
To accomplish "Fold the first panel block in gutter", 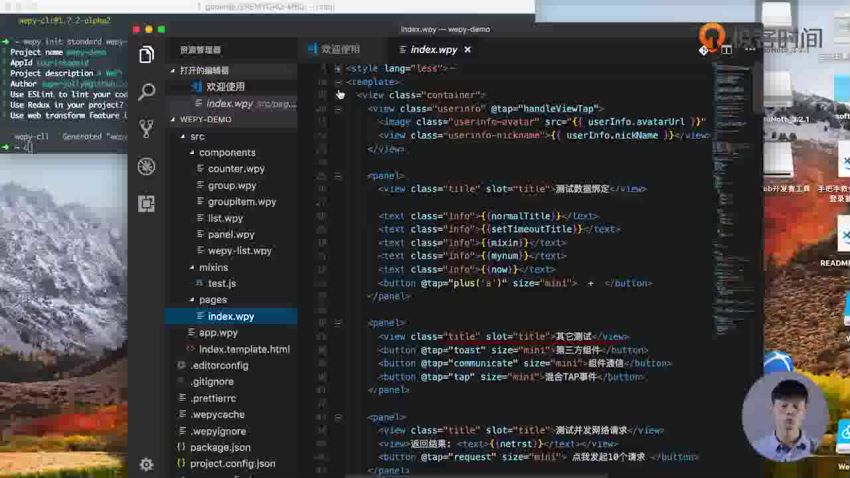I will click(338, 176).
